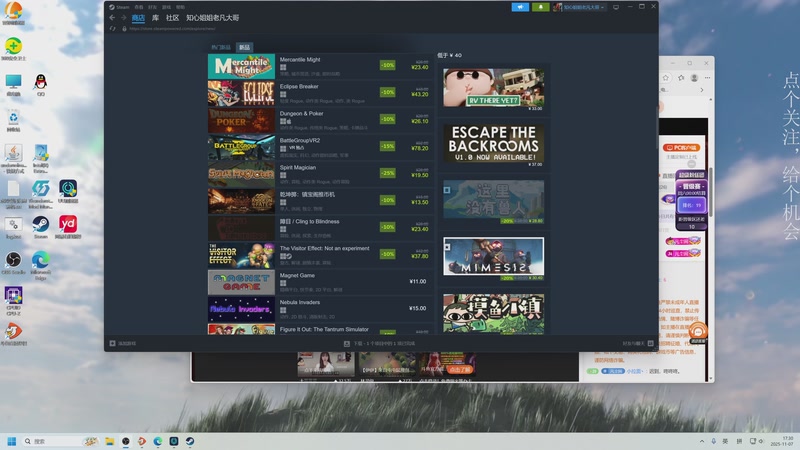Click Magnet Game thumbnail image

coord(241,283)
